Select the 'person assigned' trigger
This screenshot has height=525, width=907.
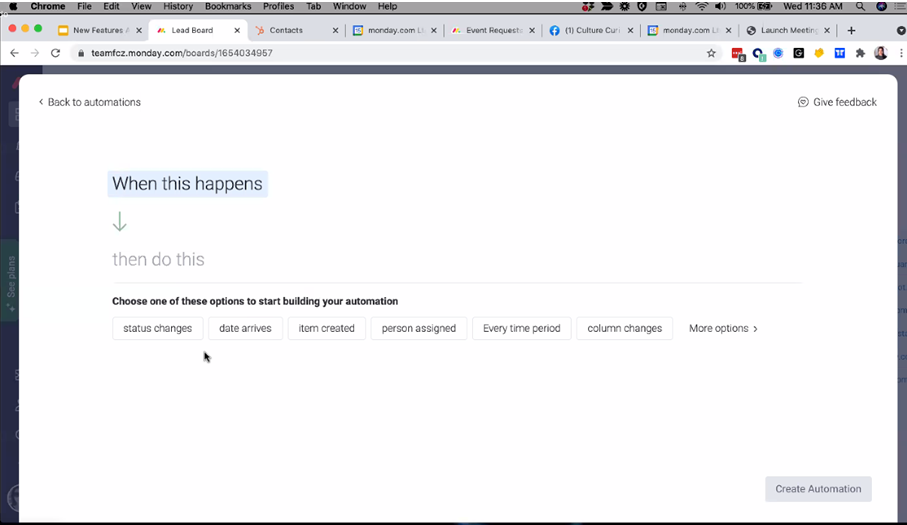click(418, 328)
